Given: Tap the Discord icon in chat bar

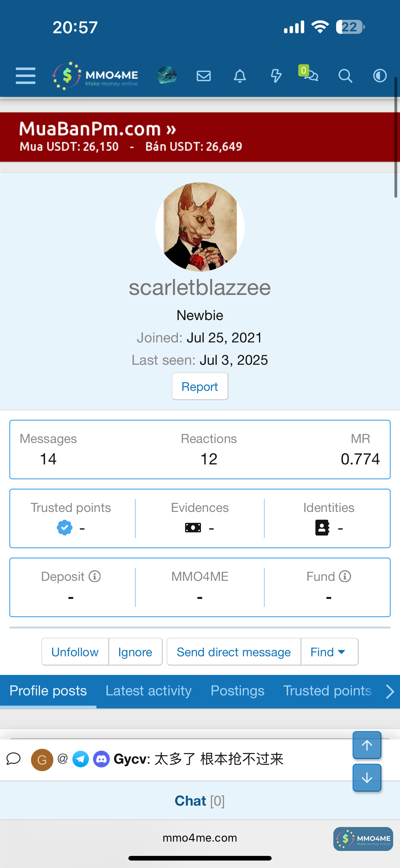Looking at the screenshot, I should (x=101, y=759).
